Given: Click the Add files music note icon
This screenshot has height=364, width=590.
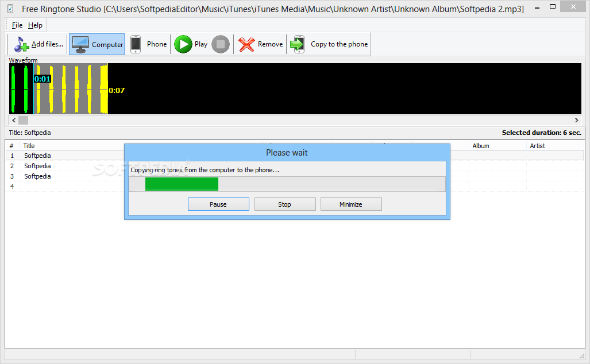Looking at the screenshot, I should click(21, 44).
